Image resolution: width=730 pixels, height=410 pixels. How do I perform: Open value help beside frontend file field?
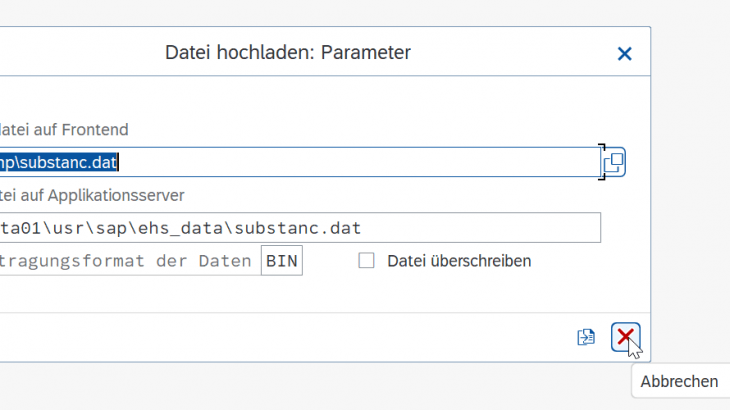(614, 162)
